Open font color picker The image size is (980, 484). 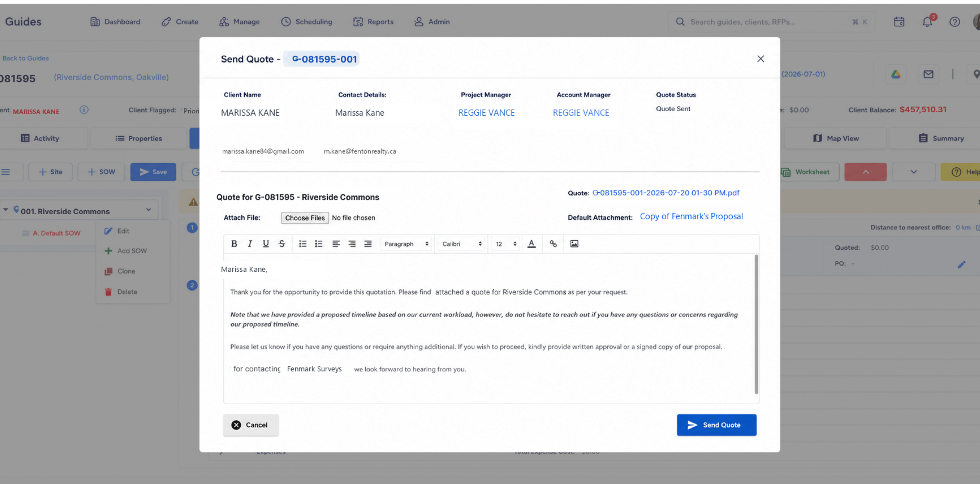click(531, 244)
